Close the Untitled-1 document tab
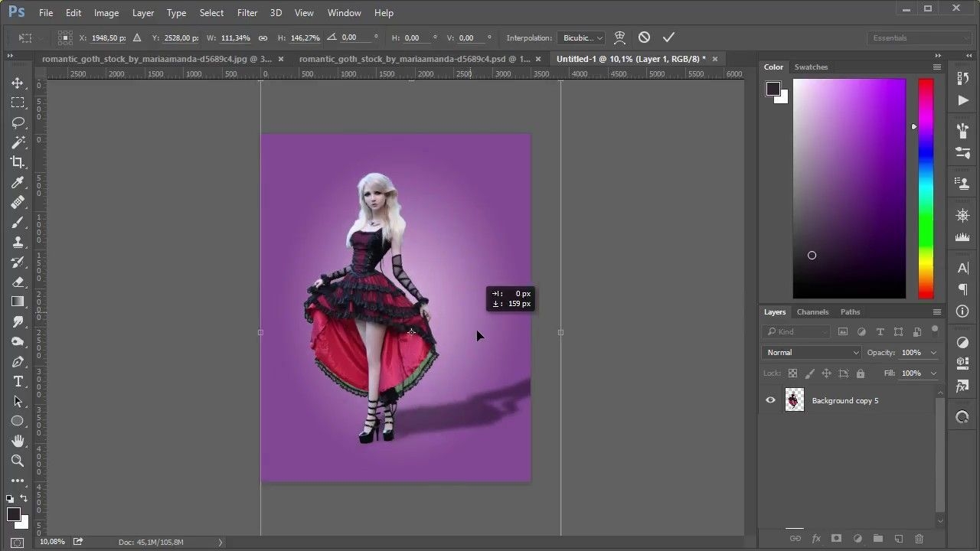This screenshot has width=980, height=551. coord(715,59)
